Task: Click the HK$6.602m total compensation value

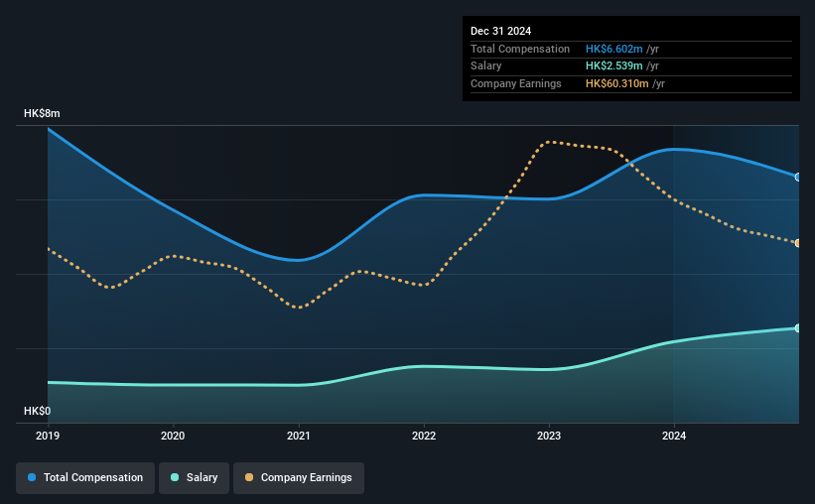Action: point(613,49)
